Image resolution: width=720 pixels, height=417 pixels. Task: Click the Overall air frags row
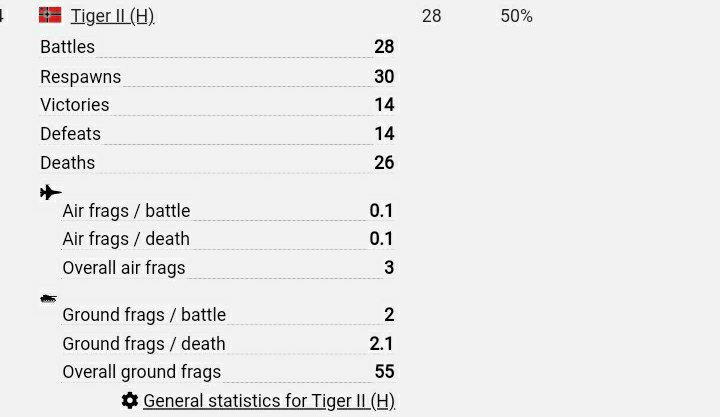tap(228, 268)
